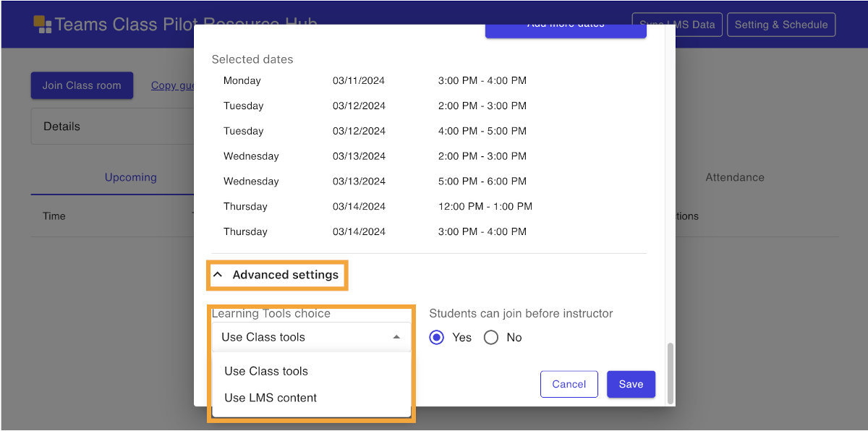Viewport: 868px width, 431px height.
Task: Select No for students joining before instructor
Action: (x=491, y=338)
